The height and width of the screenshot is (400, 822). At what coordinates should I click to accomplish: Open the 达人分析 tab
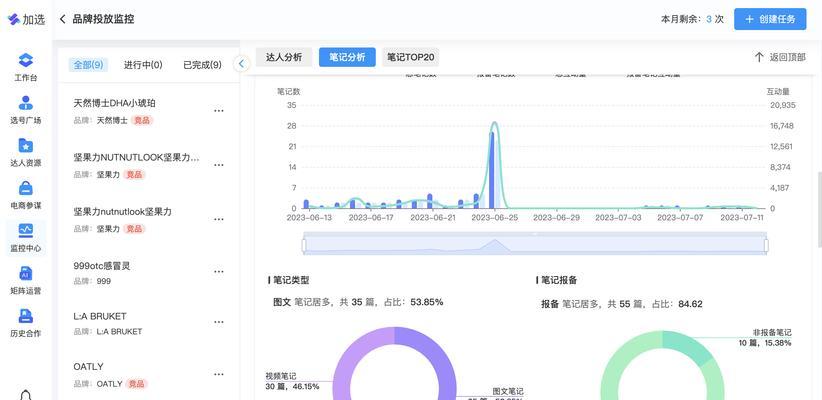[284, 57]
